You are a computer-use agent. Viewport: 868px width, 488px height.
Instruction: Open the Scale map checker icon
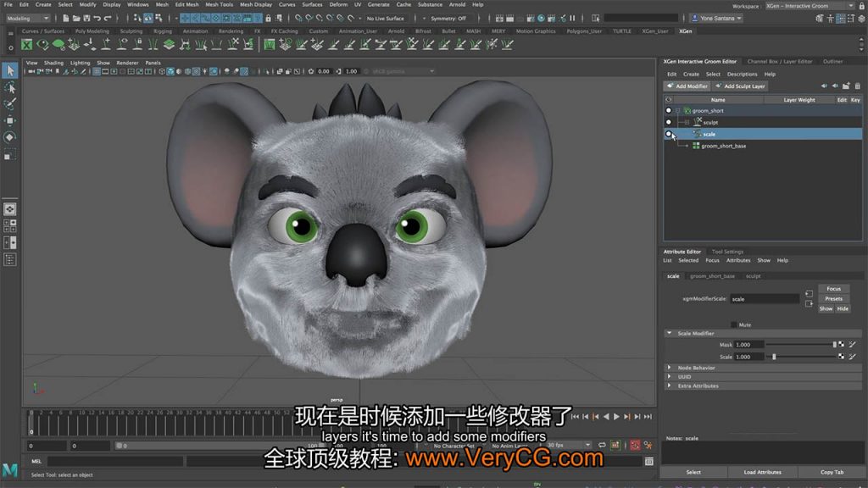(842, 357)
